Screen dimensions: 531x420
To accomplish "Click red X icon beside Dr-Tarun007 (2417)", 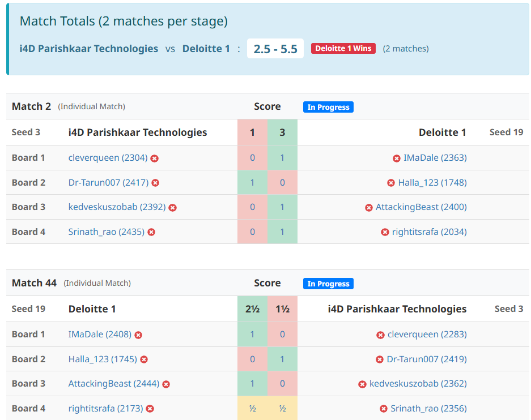I will (x=155, y=183).
